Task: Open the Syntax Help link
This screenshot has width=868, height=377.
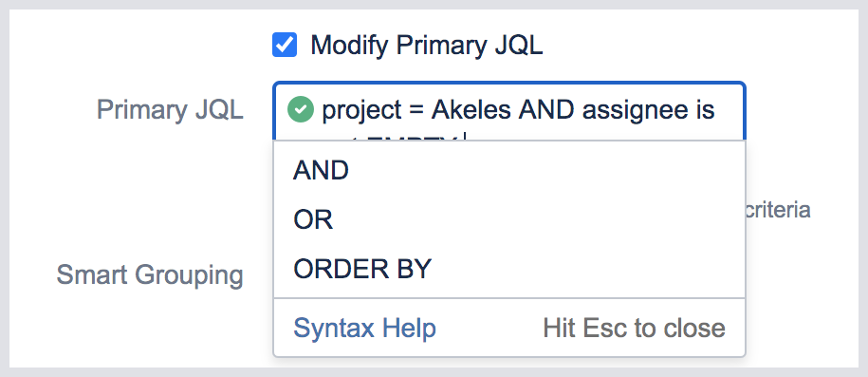Action: pyautogui.click(x=364, y=329)
